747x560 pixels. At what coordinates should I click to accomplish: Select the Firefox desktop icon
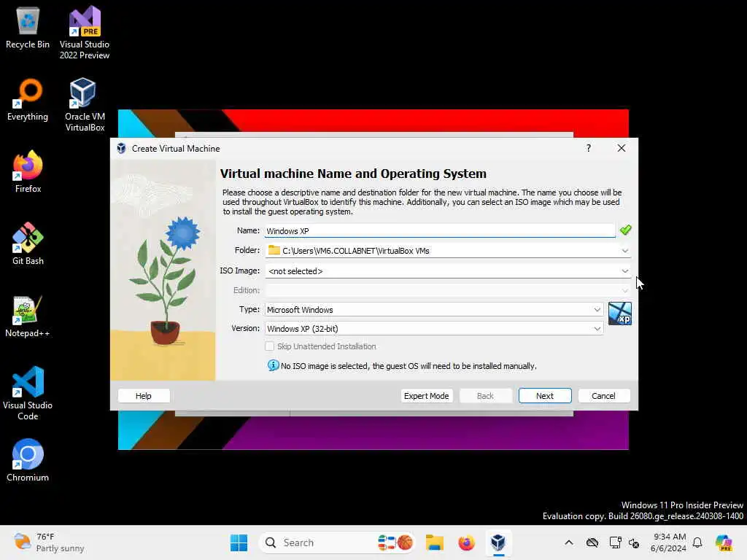[x=28, y=171]
